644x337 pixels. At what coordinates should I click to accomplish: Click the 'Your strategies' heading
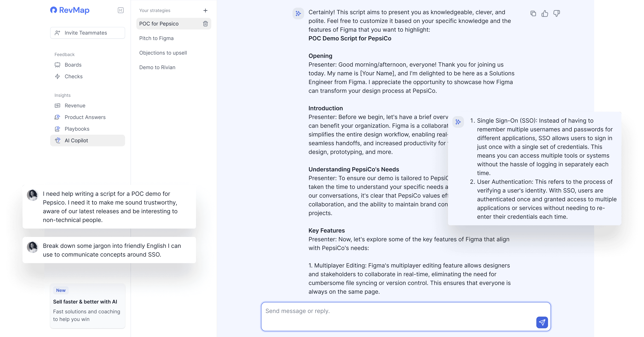tap(155, 11)
